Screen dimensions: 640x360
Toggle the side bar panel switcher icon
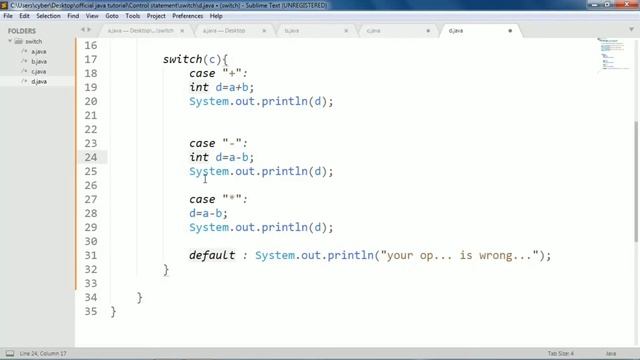(10, 353)
